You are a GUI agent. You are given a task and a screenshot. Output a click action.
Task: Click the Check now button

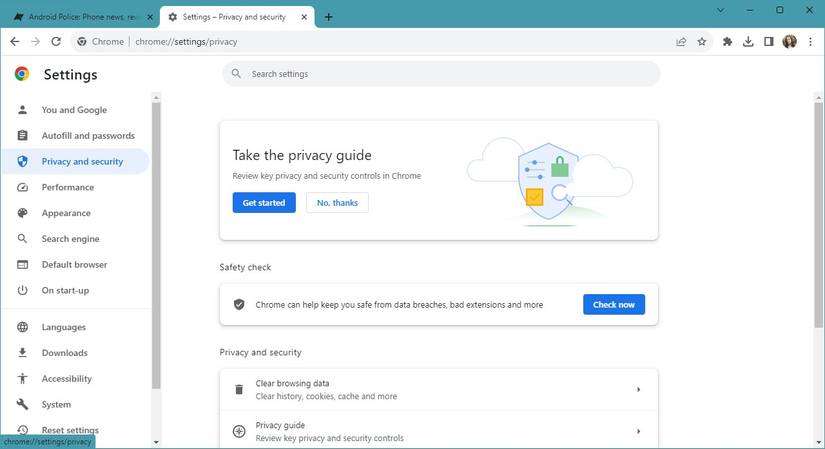(x=613, y=304)
